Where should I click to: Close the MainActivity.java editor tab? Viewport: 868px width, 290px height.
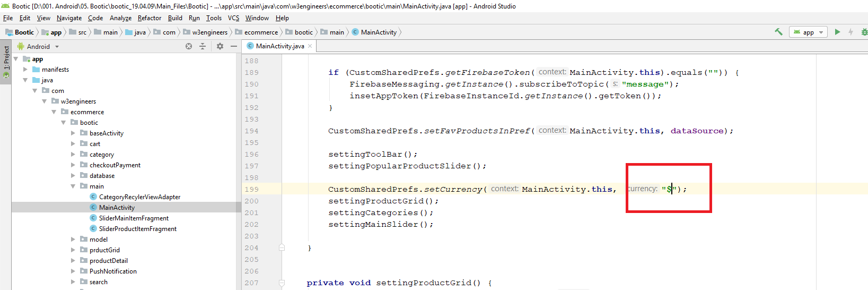(310, 46)
